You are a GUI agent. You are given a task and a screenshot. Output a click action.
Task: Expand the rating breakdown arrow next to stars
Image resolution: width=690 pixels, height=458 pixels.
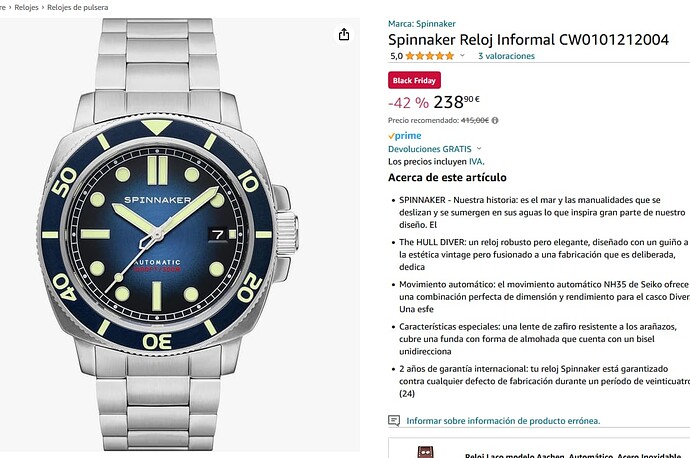[462, 56]
